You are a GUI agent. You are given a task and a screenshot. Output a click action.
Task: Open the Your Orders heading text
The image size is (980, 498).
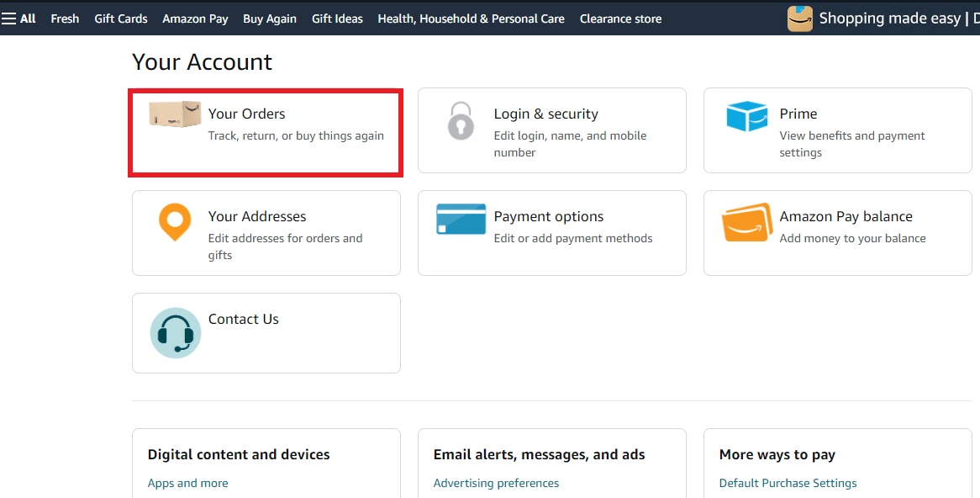(x=246, y=114)
